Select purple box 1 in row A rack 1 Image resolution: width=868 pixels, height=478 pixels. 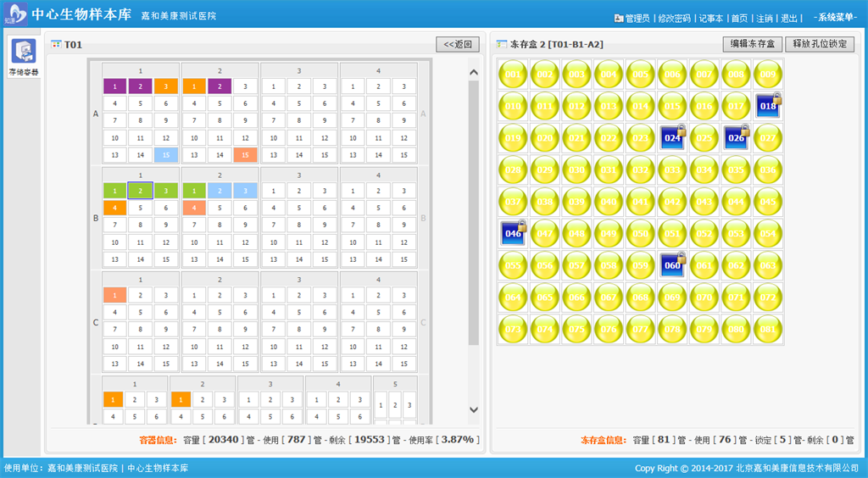pos(114,86)
